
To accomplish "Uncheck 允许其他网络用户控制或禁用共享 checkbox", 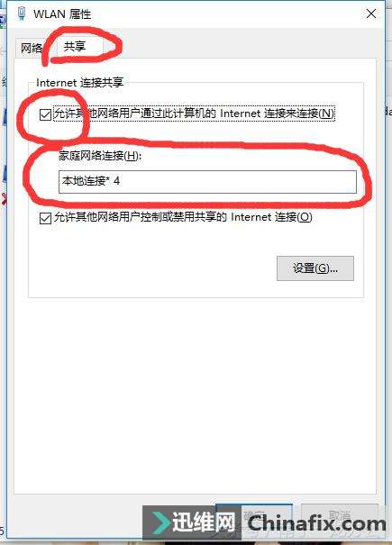I will point(46,218).
